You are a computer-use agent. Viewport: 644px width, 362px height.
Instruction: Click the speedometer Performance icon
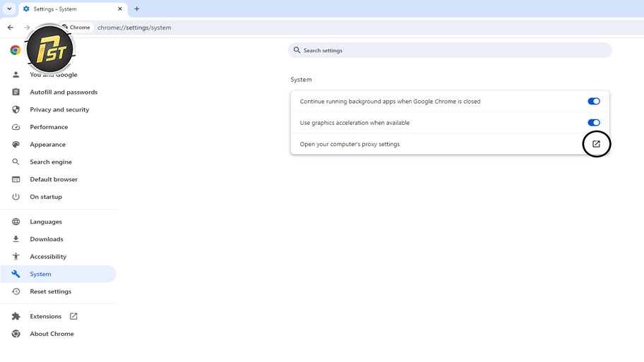16,127
